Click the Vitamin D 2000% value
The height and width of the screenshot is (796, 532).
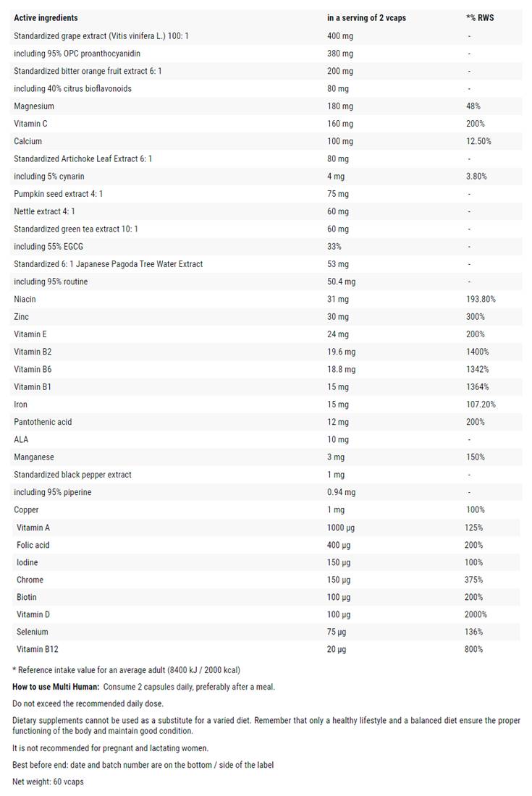coord(476,614)
